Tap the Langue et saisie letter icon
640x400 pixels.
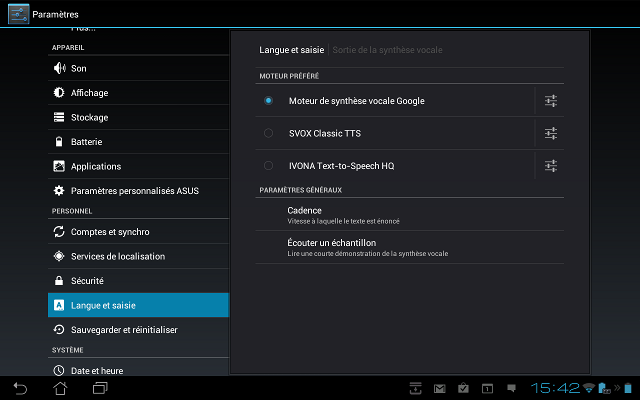[x=59, y=305]
